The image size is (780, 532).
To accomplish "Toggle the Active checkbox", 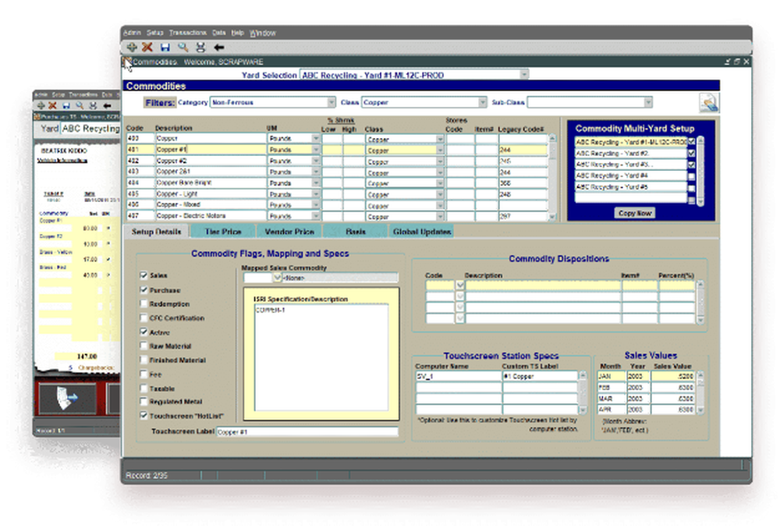I will [144, 332].
